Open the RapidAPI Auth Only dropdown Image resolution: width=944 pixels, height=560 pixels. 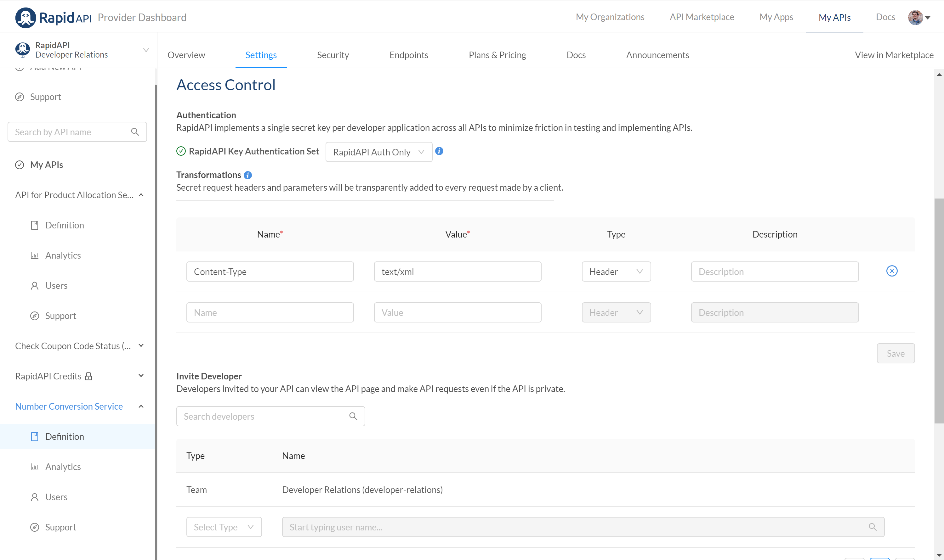[x=378, y=152]
